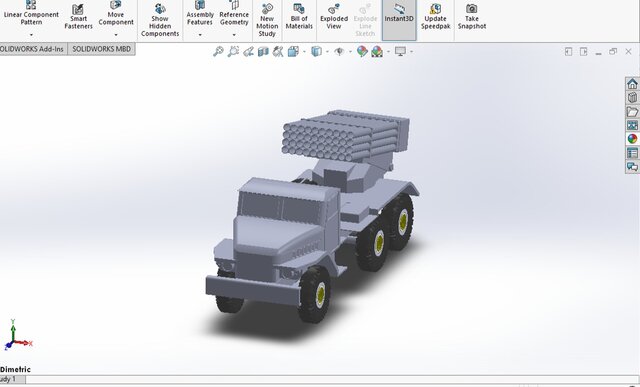Collapse left panel via tile-left button
Viewport: 640px width, 387px height.
569,51
